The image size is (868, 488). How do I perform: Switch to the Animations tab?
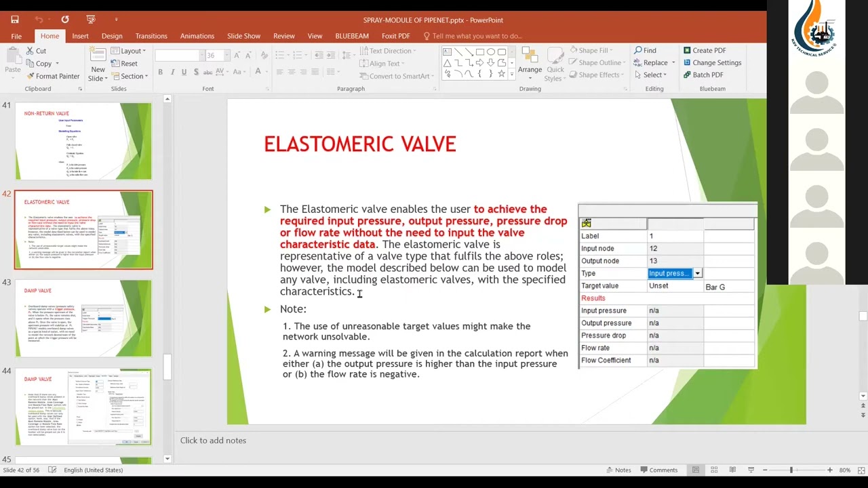(197, 36)
